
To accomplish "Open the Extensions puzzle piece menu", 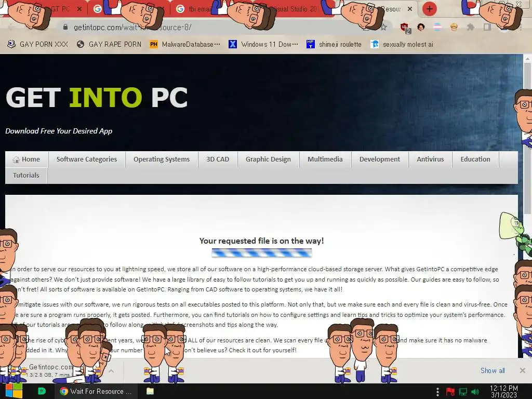I will (x=471, y=27).
